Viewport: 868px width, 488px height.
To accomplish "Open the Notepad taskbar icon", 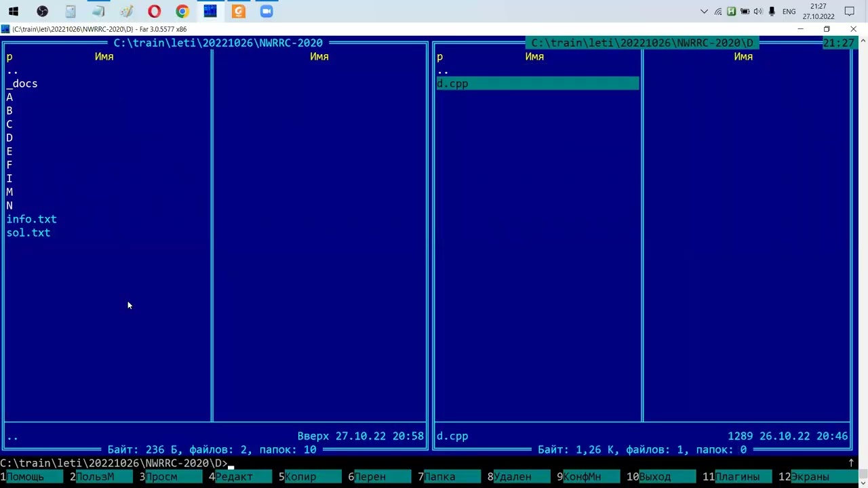I will coord(98,12).
